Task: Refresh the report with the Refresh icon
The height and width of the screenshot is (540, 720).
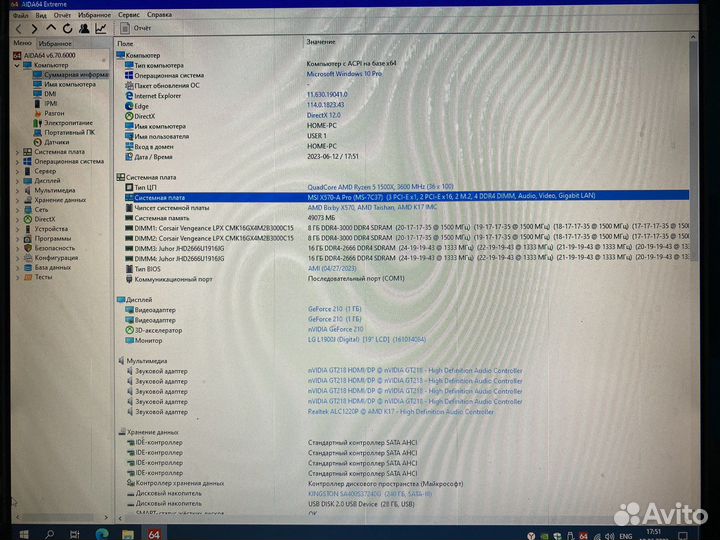Action: coord(68,28)
